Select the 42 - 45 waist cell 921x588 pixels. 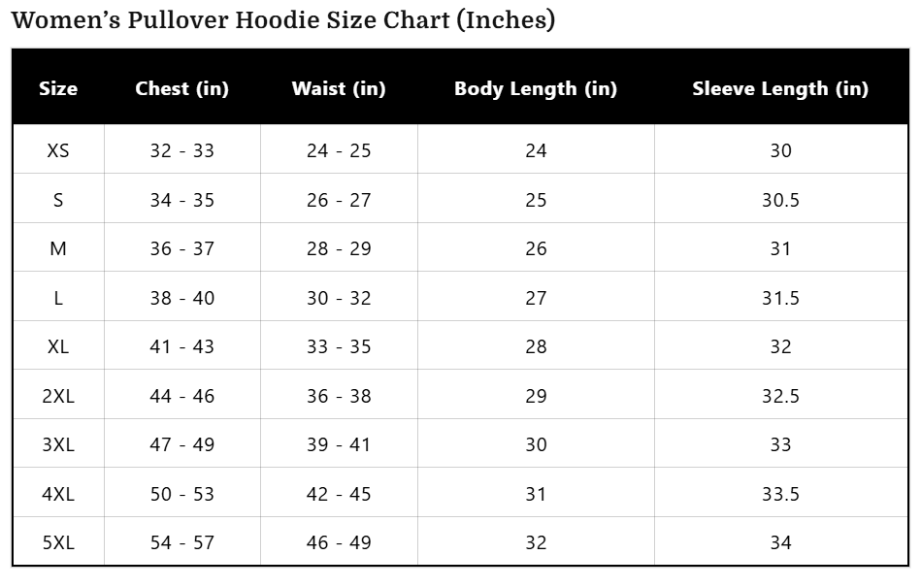click(x=339, y=494)
